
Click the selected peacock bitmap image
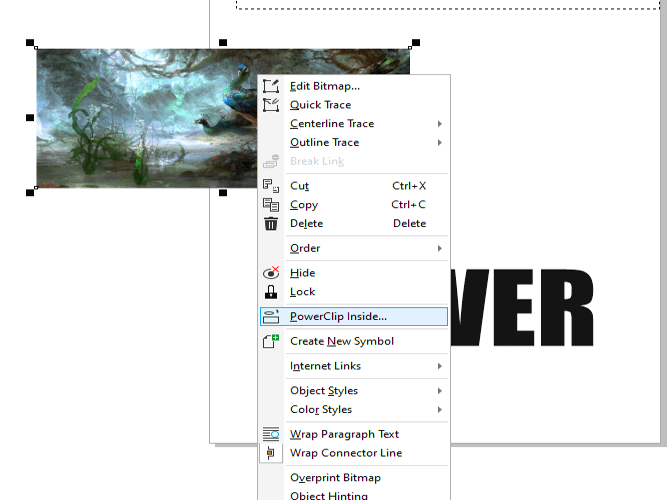tap(147, 118)
